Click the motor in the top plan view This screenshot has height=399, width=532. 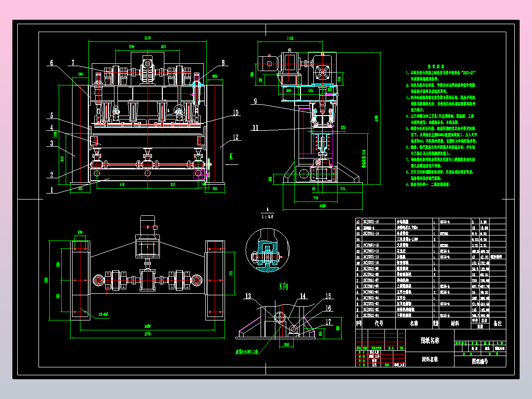point(148,225)
